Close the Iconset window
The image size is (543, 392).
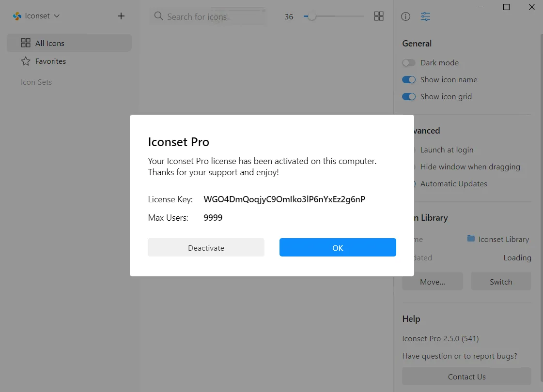coord(531,7)
